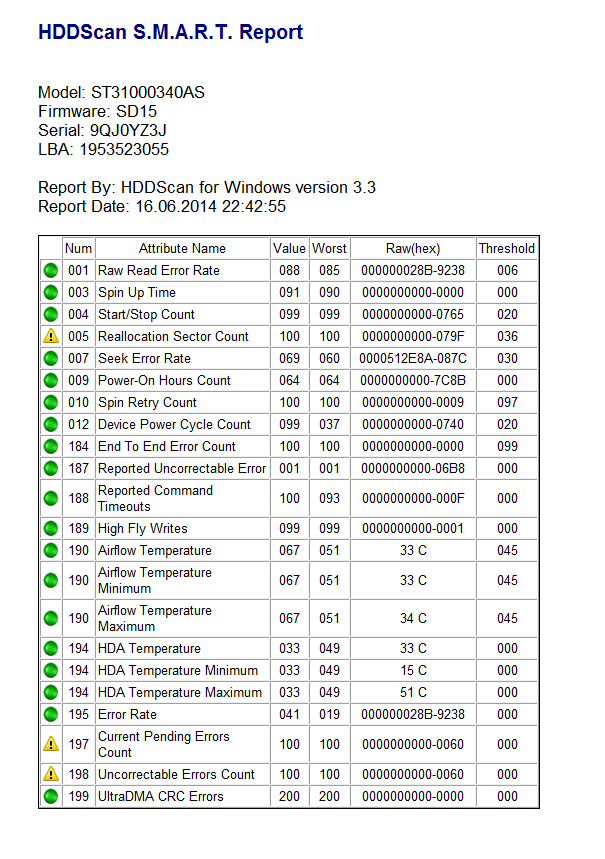Click the HDDScan S.M.A.R.T. Report title
The height and width of the screenshot is (859, 605).
(170, 32)
